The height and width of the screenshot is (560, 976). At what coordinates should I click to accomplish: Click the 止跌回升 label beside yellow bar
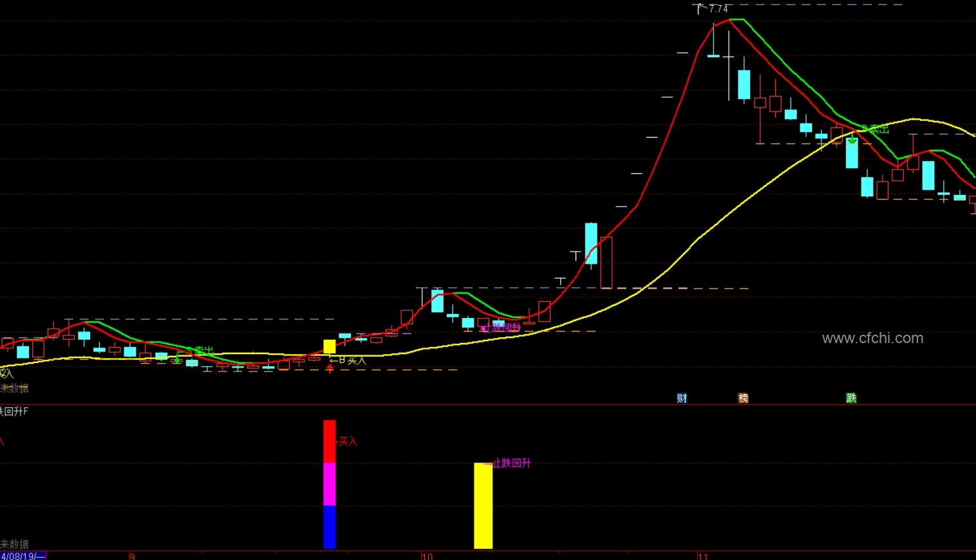tap(512, 463)
